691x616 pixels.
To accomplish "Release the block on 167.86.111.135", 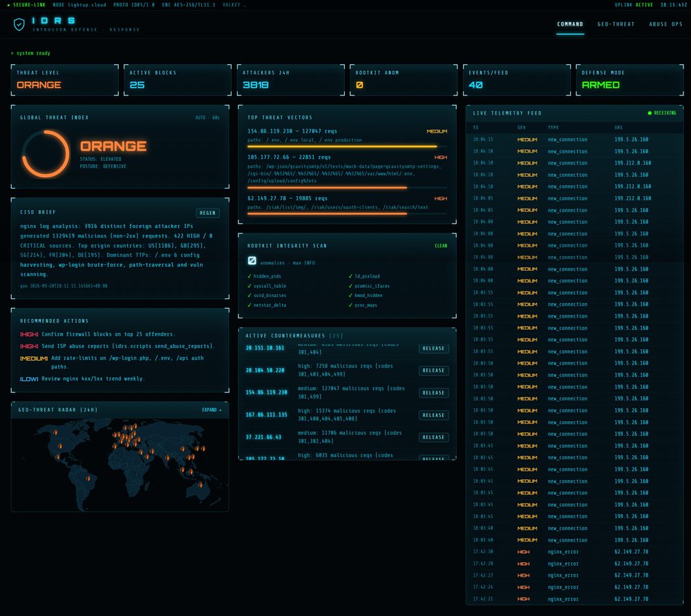I will click(433, 415).
